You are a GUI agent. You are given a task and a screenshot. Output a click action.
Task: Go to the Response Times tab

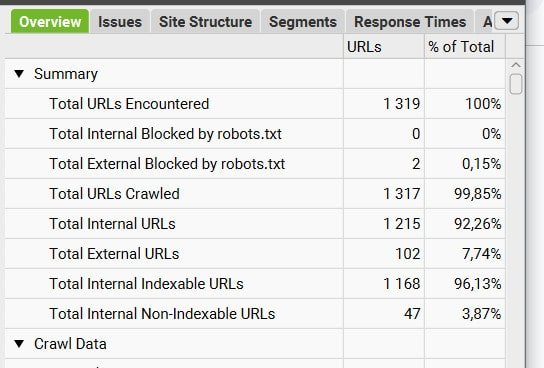click(410, 22)
